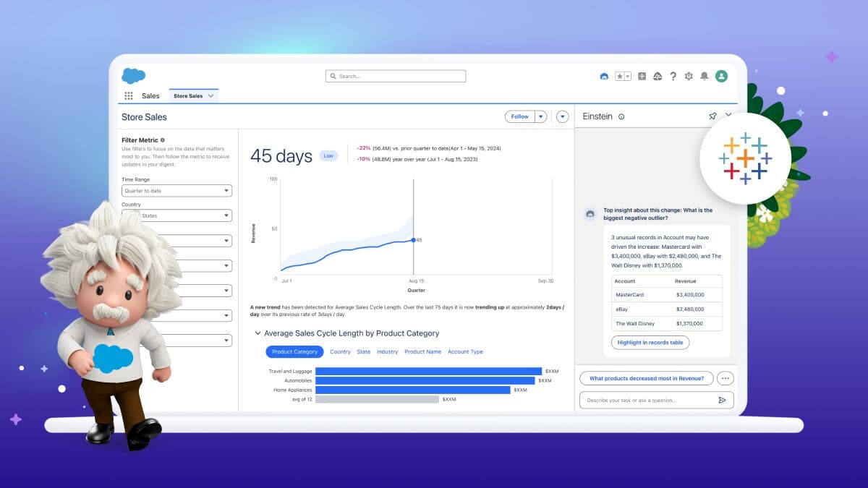Click the Salesforce cloud logo
Screen dimensions: 868x488
(134, 75)
